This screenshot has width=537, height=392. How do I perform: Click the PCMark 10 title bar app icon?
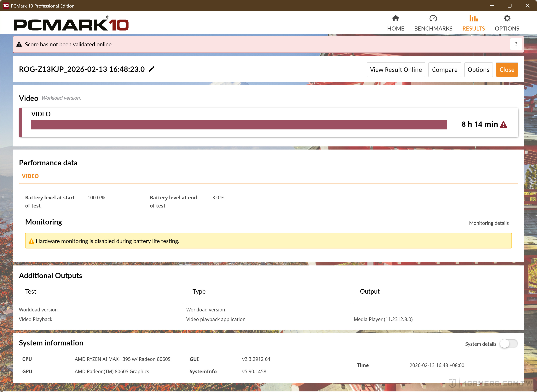(6, 6)
